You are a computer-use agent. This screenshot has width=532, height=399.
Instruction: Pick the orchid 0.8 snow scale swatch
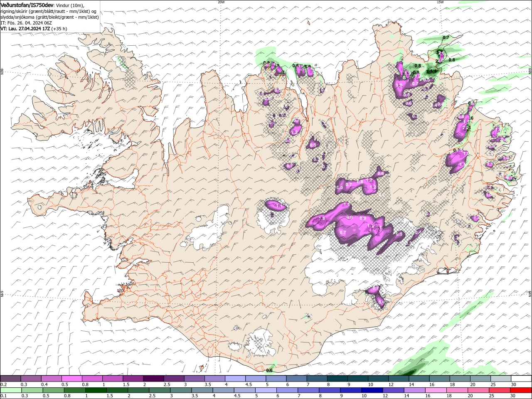click(x=92, y=379)
